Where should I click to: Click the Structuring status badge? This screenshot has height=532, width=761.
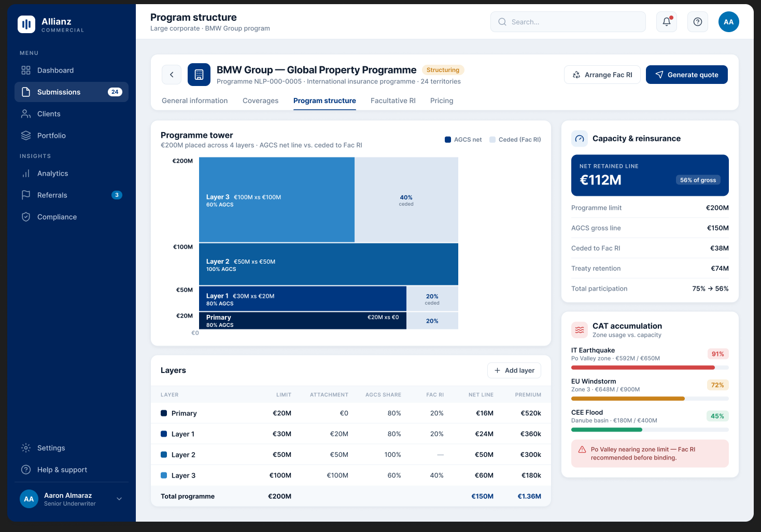tap(443, 70)
